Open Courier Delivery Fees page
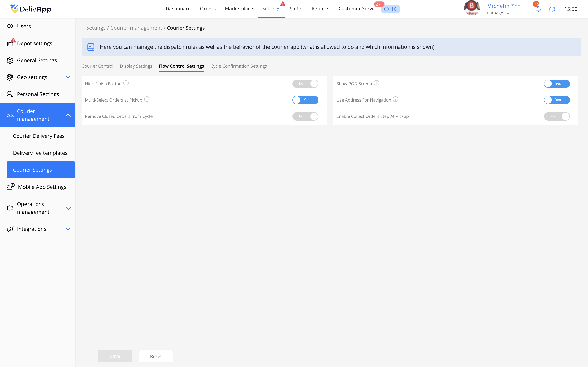Viewport: 588px width, 367px height. tap(39, 136)
